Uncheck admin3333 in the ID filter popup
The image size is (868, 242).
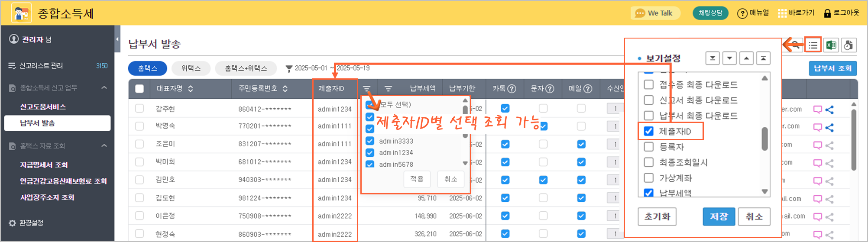370,141
